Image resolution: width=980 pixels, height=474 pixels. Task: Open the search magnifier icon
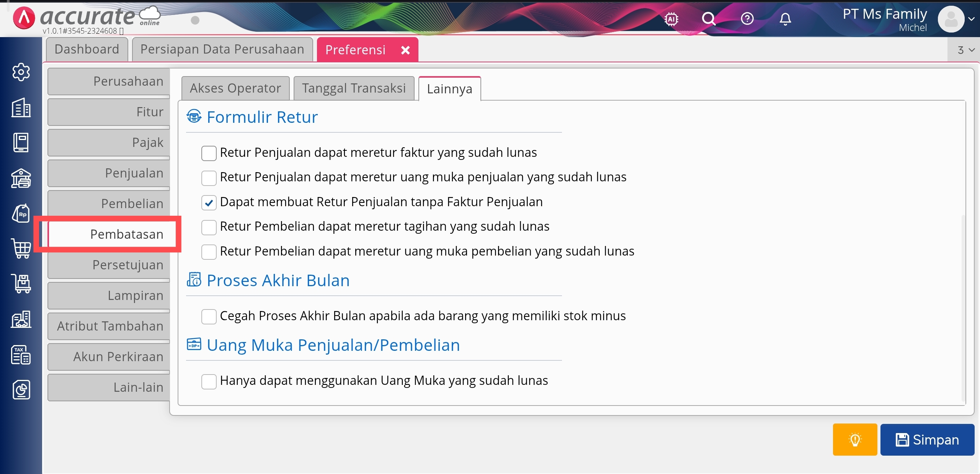click(709, 19)
